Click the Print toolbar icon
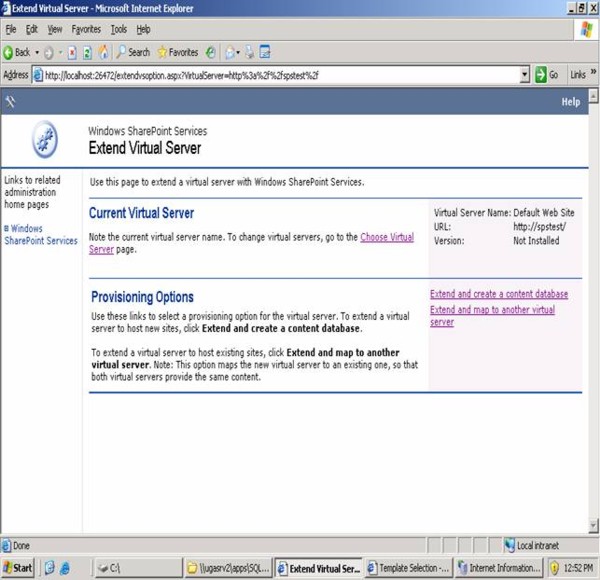This screenshot has height=580, width=600. click(x=249, y=52)
